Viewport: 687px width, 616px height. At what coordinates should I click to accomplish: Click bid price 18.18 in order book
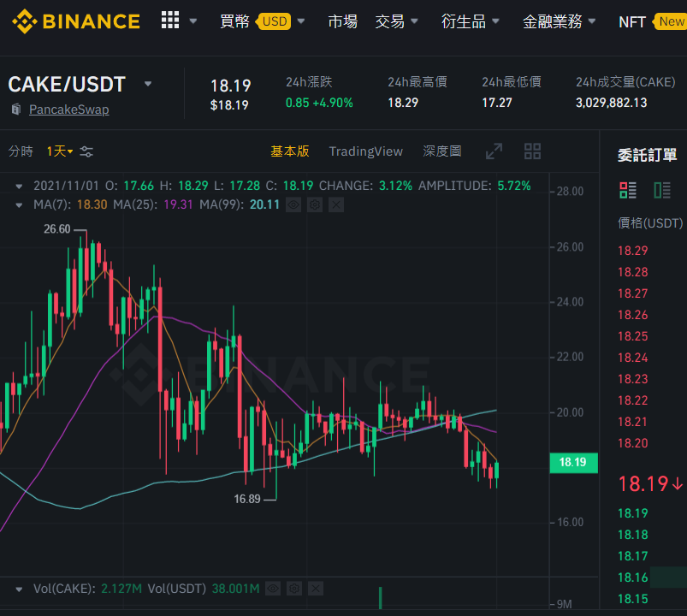pyautogui.click(x=632, y=535)
